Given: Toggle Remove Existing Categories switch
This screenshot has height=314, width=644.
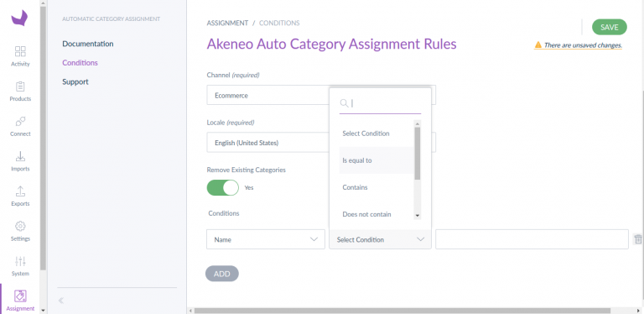Looking at the screenshot, I should coord(222,187).
